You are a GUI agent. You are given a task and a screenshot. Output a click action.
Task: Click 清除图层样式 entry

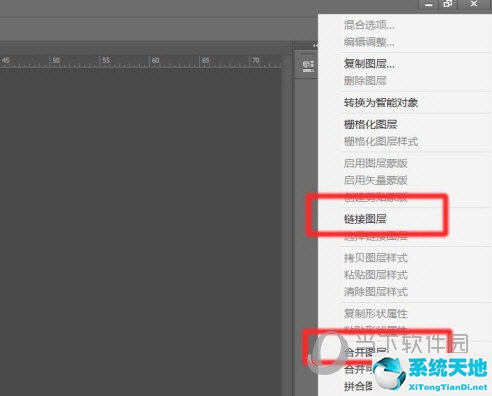pyautogui.click(x=375, y=292)
